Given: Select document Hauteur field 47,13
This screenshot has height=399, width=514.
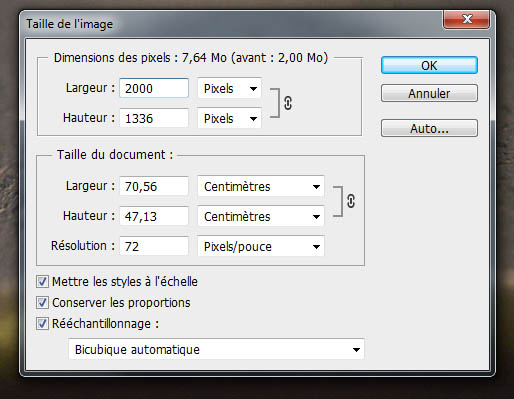Looking at the screenshot, I should 154,216.
